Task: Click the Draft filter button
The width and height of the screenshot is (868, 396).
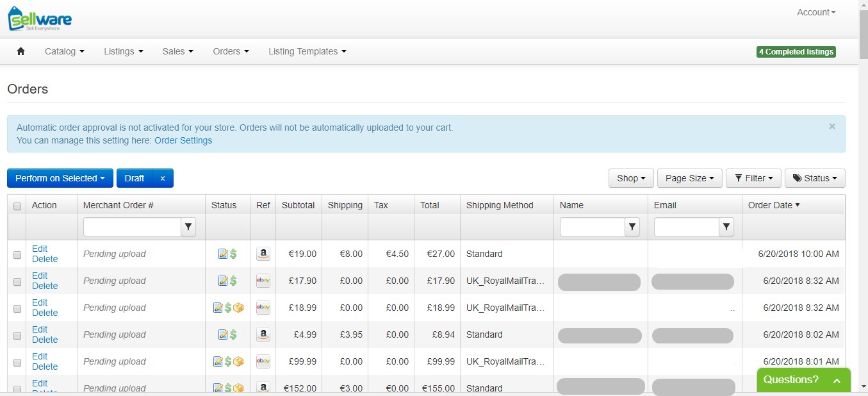Action: point(135,178)
